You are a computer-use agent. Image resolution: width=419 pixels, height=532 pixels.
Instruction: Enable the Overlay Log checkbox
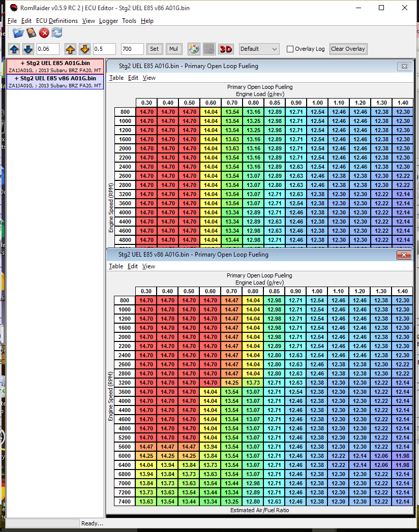[x=290, y=49]
